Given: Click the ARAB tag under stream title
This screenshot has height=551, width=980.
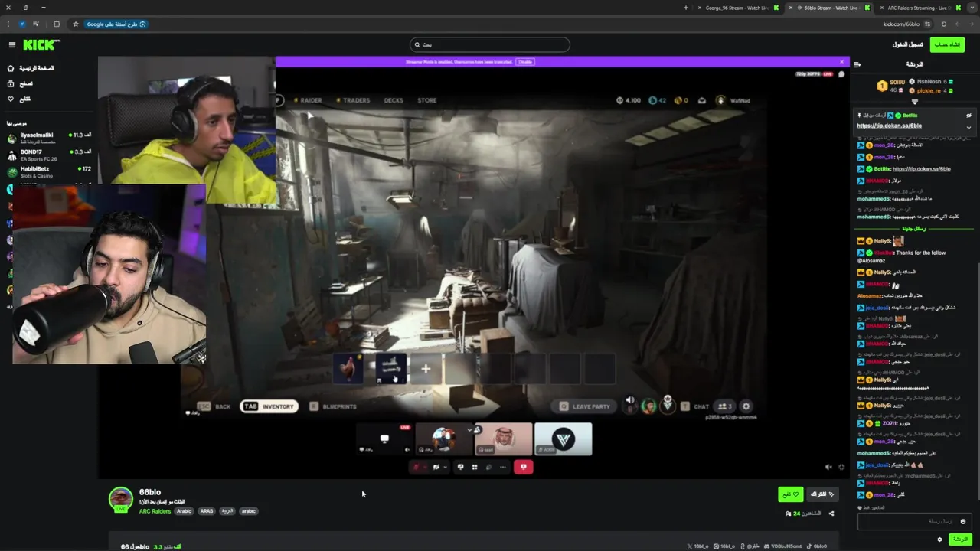Looking at the screenshot, I should pos(207,511).
